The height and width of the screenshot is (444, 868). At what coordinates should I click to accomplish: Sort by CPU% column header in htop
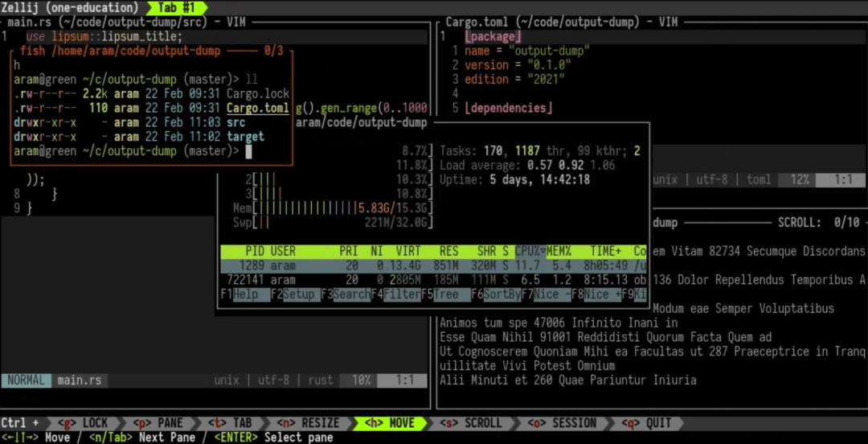click(x=530, y=252)
